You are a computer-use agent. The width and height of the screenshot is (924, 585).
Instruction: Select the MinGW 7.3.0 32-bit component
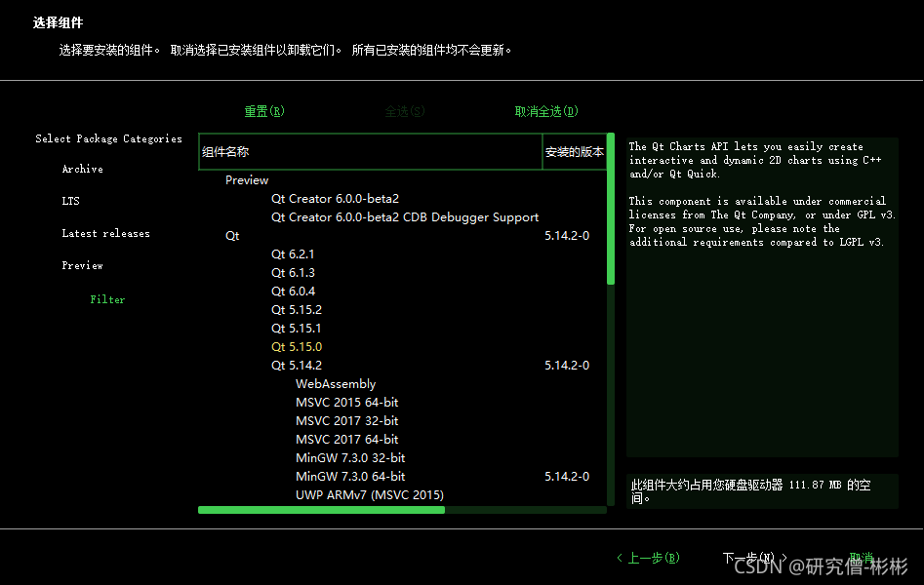(350, 457)
